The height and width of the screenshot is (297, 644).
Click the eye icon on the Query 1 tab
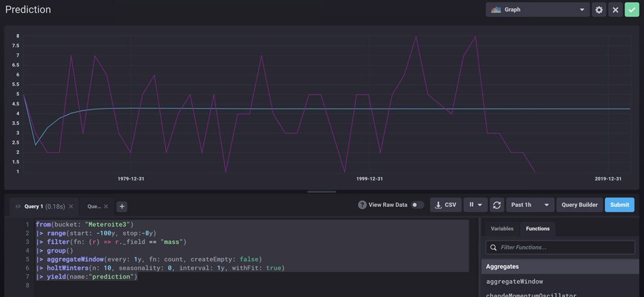click(x=18, y=206)
